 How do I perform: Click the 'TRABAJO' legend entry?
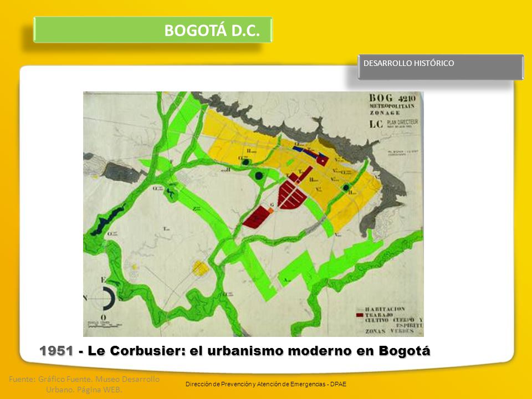(x=378, y=315)
